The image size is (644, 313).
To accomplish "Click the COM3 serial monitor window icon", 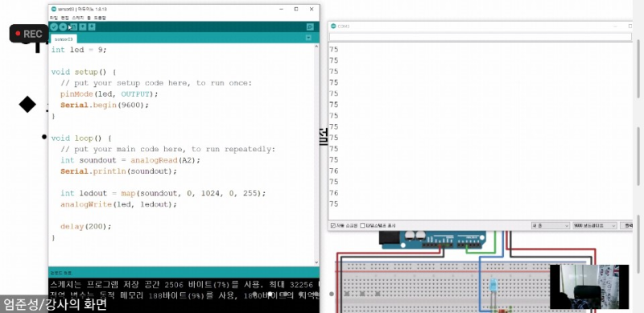I will click(x=333, y=27).
